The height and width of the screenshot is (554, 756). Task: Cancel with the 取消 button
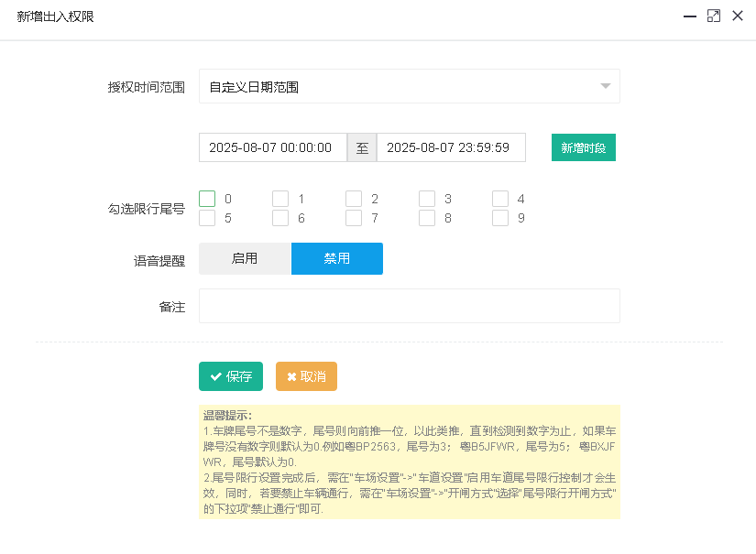306,376
